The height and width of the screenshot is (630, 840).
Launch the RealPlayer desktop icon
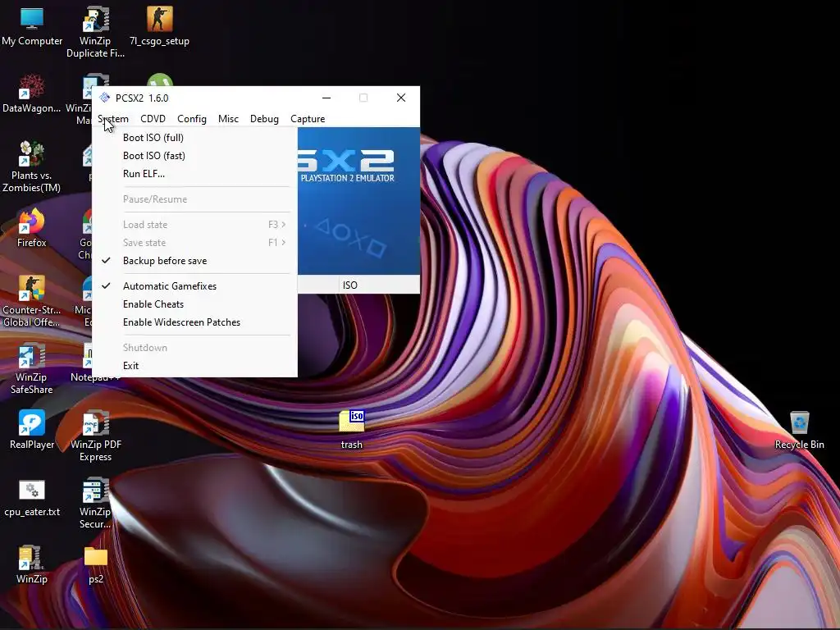[32, 429]
